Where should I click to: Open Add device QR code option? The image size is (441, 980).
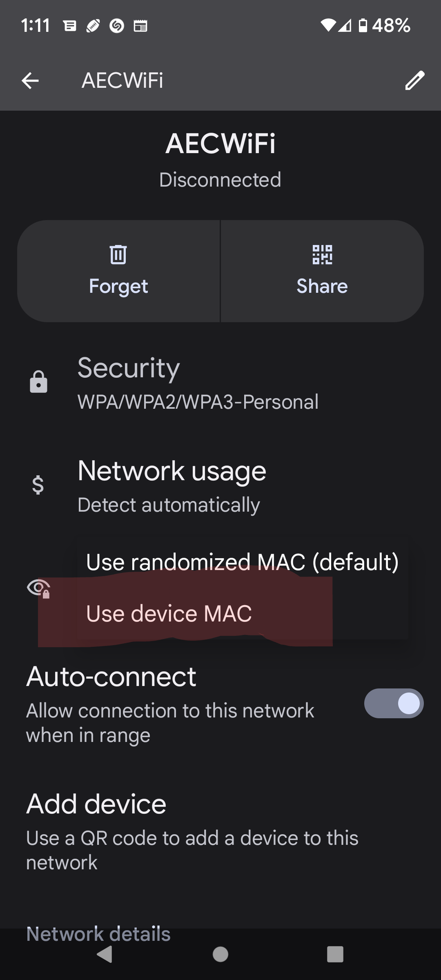[220, 832]
